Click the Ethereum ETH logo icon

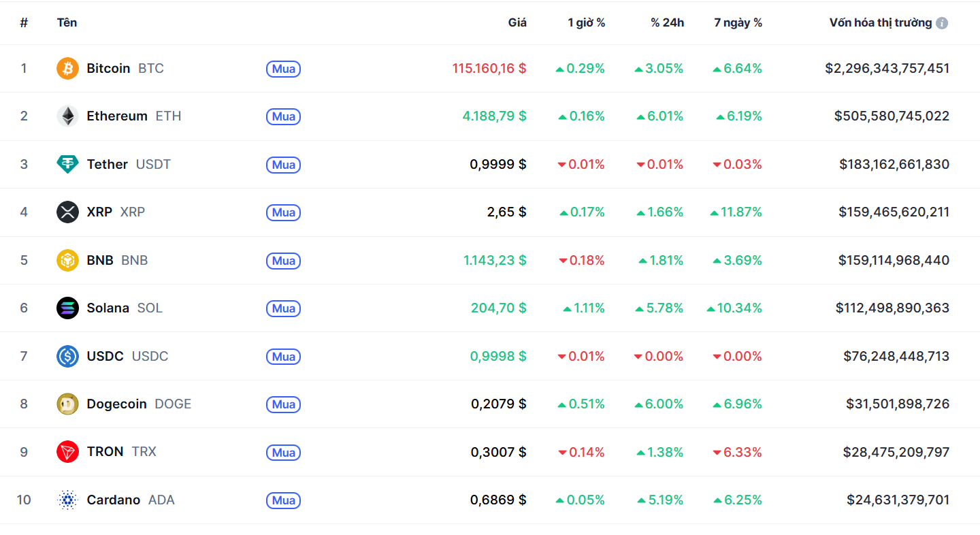point(67,116)
